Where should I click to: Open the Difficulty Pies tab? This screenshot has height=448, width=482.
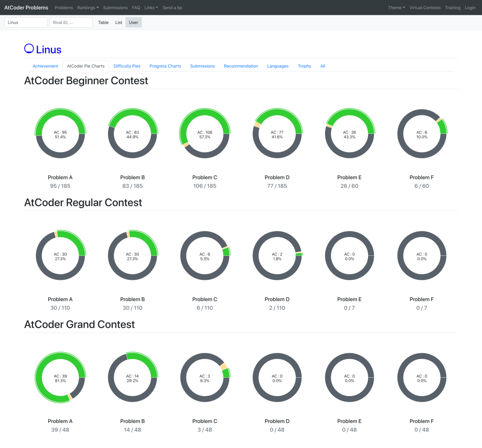pyautogui.click(x=127, y=66)
